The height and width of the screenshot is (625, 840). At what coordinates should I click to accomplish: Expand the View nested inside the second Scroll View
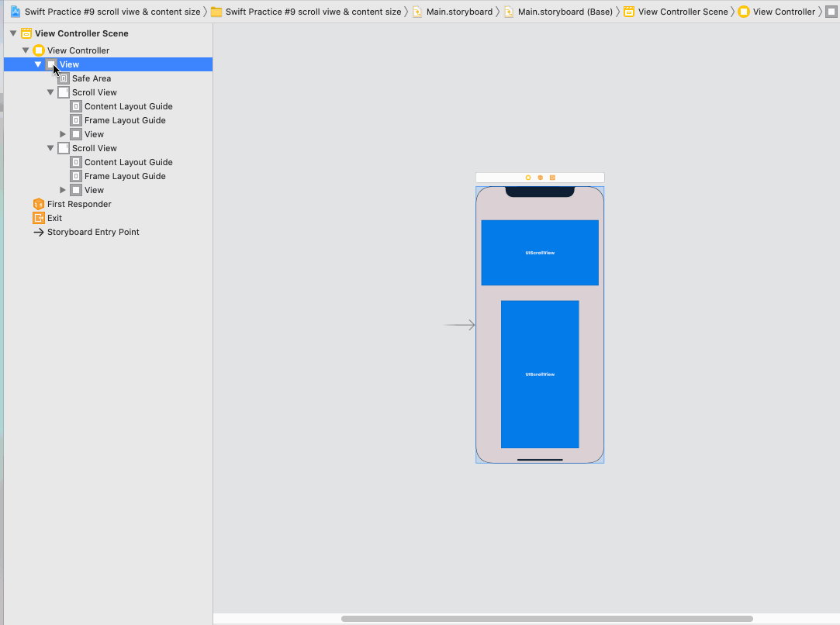click(x=63, y=190)
